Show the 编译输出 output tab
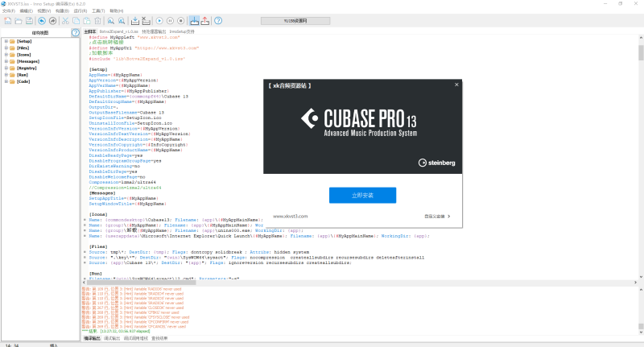Image resolution: width=644 pixels, height=347 pixels. pos(92,338)
